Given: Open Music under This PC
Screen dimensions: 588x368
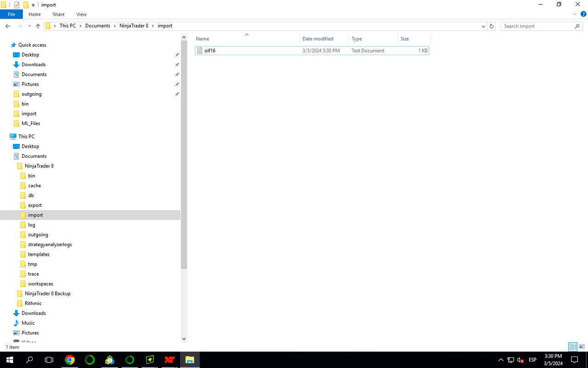Looking at the screenshot, I should tap(28, 323).
